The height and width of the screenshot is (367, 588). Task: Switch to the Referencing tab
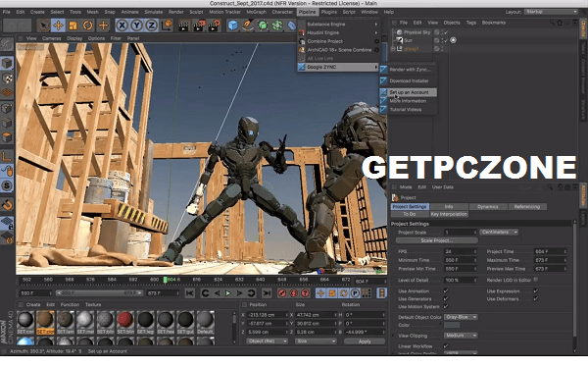pyautogui.click(x=527, y=207)
